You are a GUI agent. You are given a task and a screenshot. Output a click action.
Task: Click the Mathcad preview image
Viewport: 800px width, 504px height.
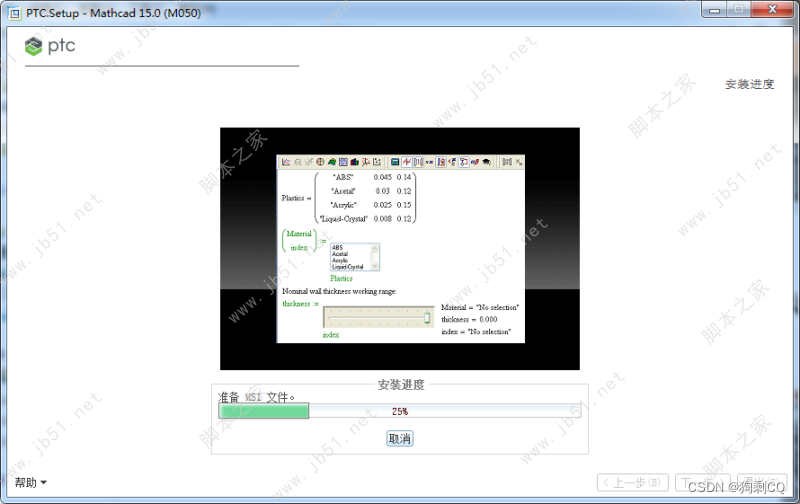click(x=400, y=249)
